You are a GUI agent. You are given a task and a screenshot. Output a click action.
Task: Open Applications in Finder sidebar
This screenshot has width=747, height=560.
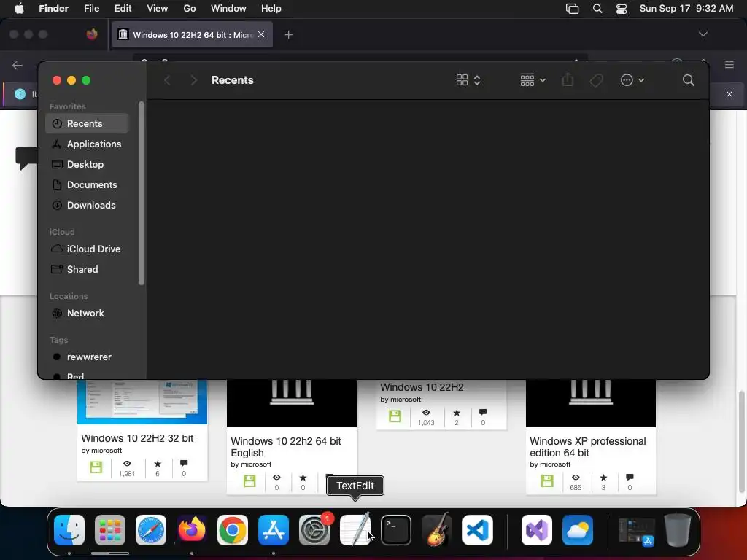(88, 144)
